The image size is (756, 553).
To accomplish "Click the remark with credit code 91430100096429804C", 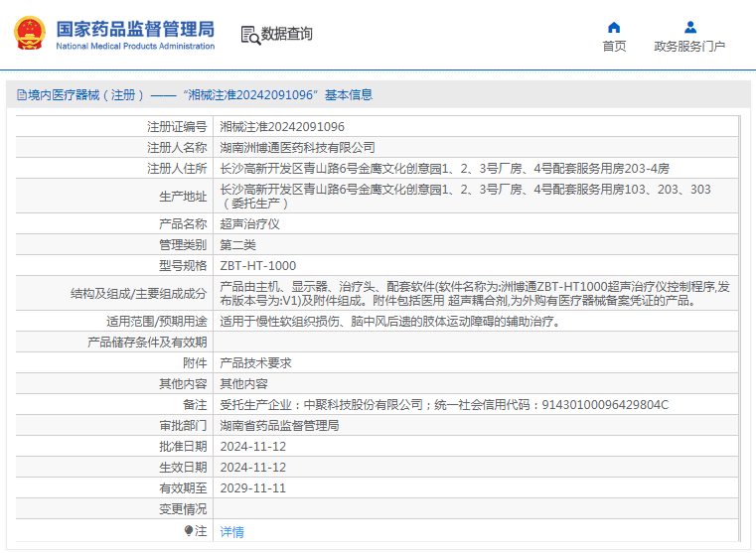I will 444,405.
